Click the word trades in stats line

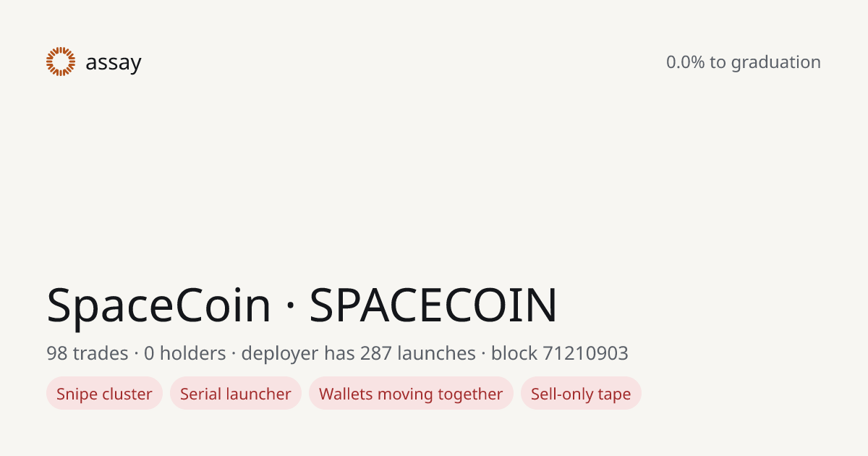(99, 353)
